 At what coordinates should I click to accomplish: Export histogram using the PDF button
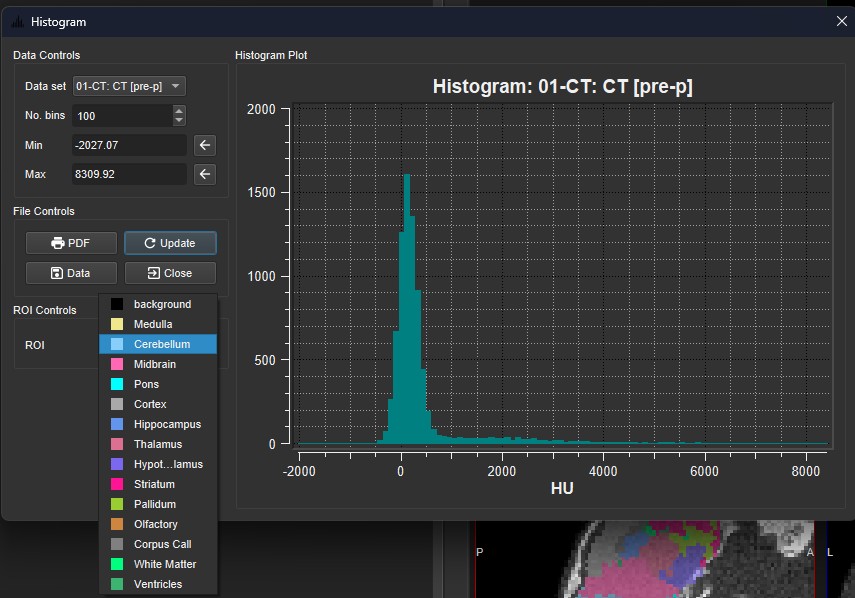click(x=71, y=243)
